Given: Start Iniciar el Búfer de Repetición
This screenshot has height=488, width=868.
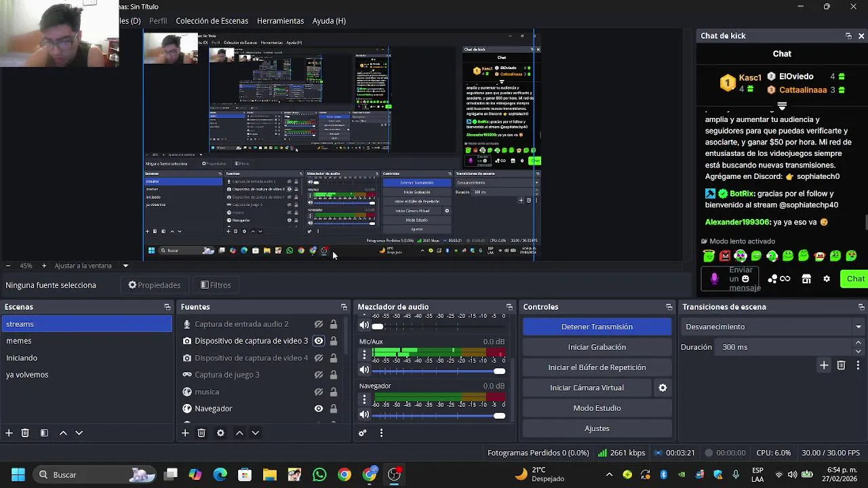Looking at the screenshot, I should pos(597,367).
